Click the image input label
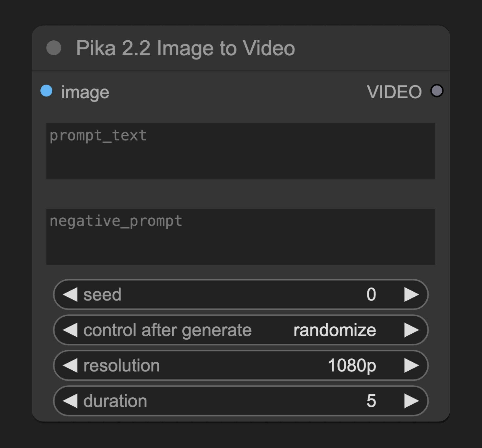This screenshot has width=482, height=448. [85, 92]
